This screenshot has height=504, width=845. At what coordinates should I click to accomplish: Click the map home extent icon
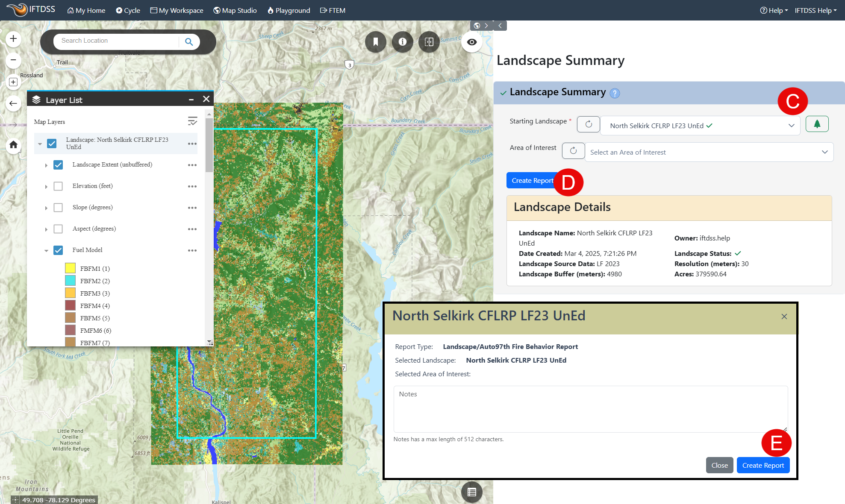click(13, 145)
